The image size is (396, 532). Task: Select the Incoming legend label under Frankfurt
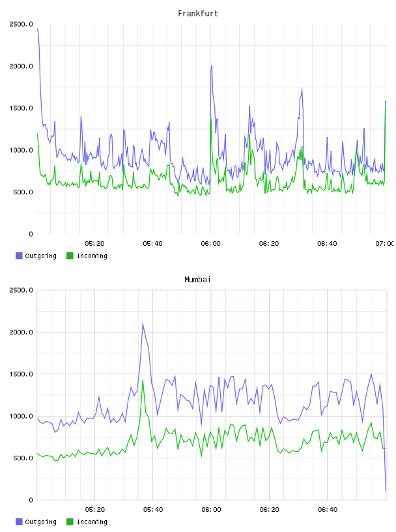92,256
